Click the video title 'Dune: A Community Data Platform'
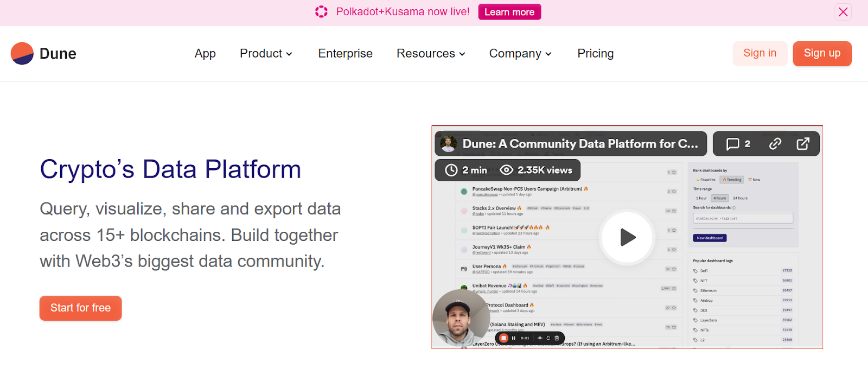This screenshot has width=868, height=368. 580,144
